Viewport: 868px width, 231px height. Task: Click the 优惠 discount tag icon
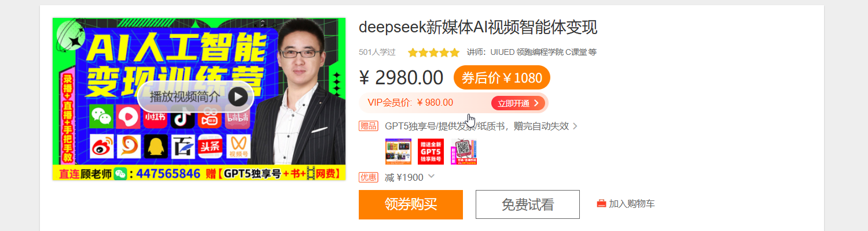[x=369, y=177]
